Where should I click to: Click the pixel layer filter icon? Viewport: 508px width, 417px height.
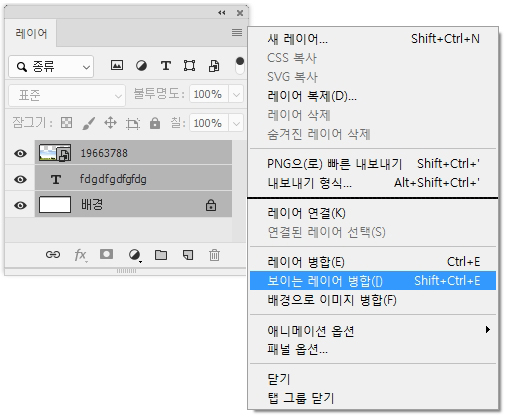point(117,65)
